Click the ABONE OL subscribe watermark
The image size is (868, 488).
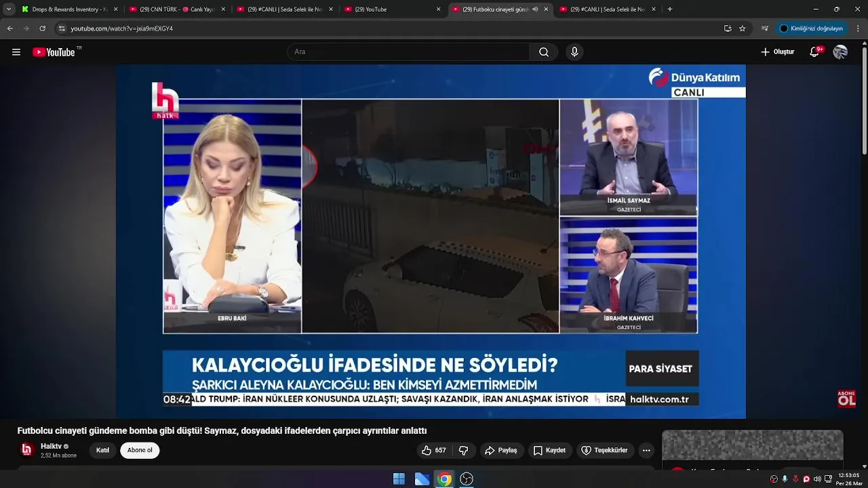[846, 399]
